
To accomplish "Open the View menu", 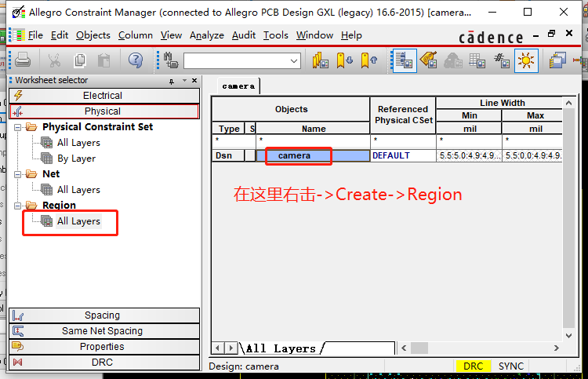I will pyautogui.click(x=171, y=35).
